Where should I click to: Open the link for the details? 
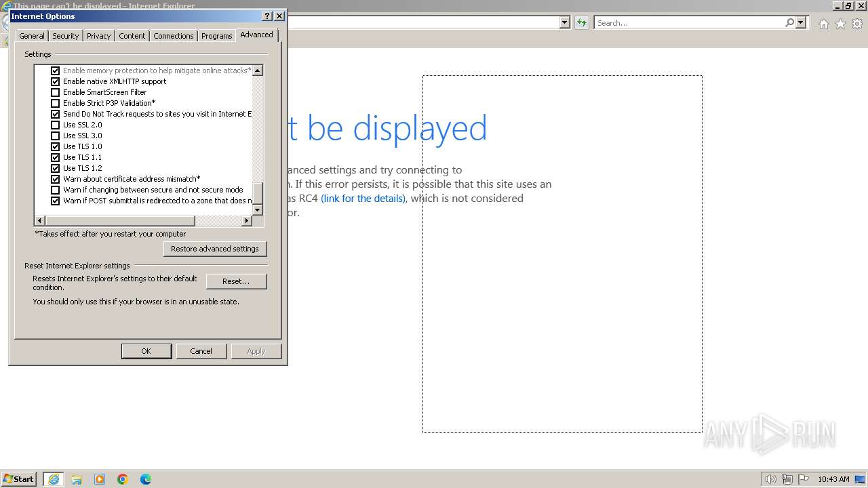[x=363, y=199]
